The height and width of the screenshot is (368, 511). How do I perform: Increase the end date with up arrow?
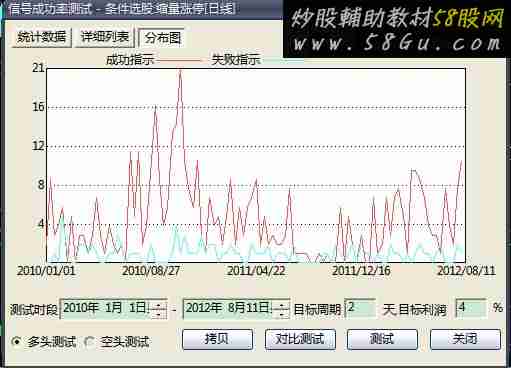point(282,304)
